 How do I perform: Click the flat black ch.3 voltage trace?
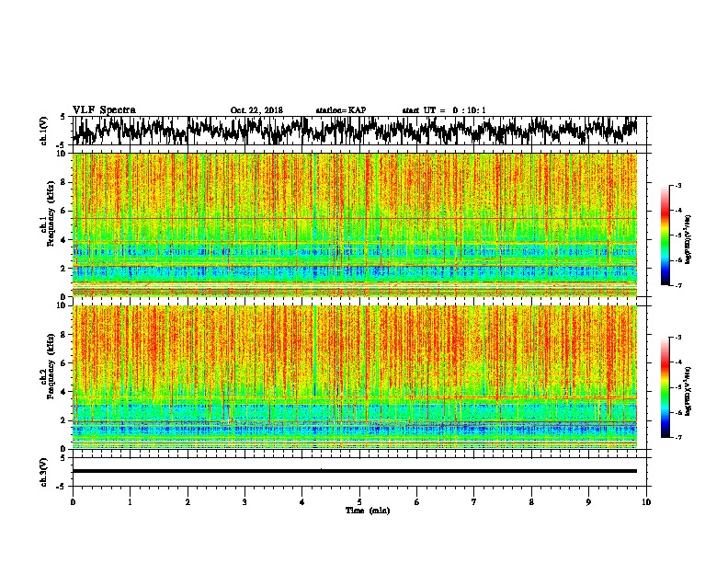point(354,471)
